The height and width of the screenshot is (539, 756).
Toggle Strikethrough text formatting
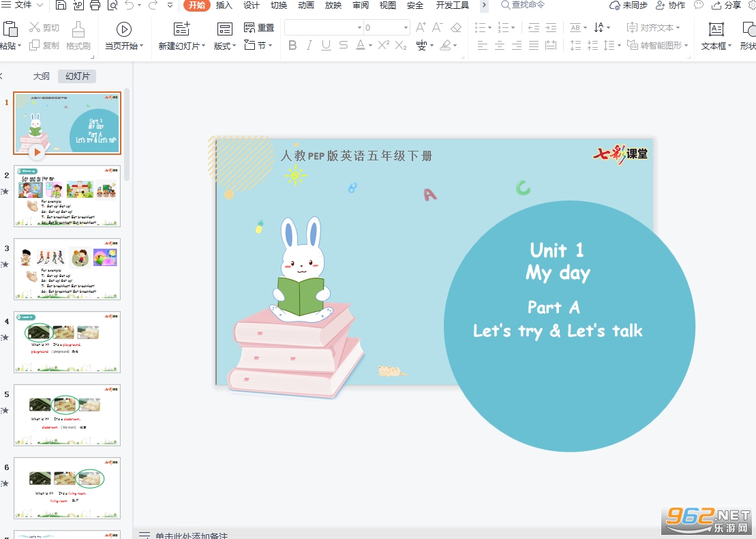(344, 45)
